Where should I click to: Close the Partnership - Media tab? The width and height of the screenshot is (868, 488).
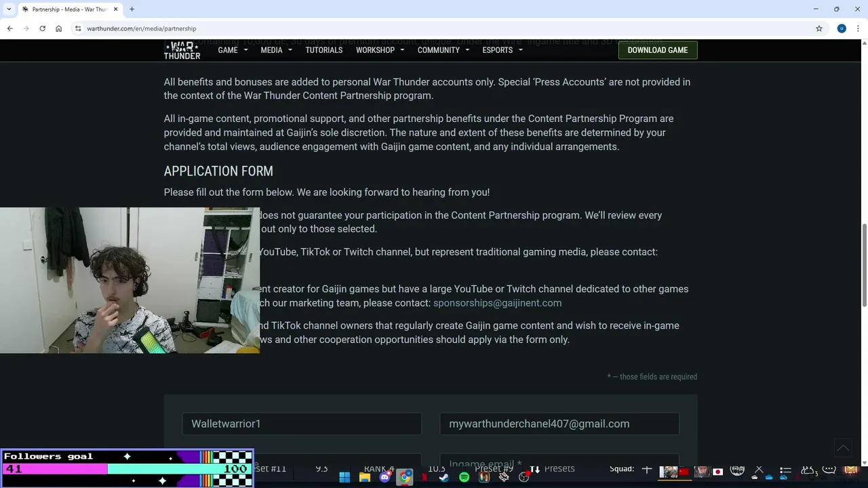[x=116, y=9]
